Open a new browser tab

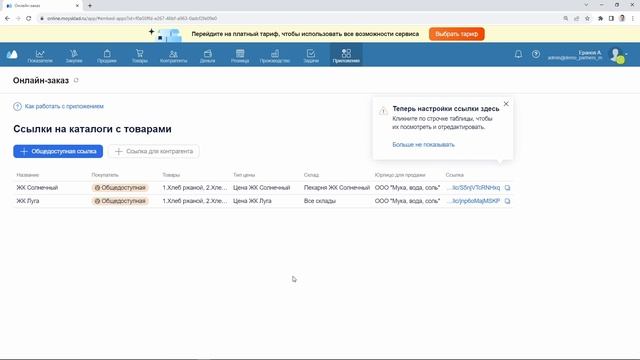click(90, 6)
